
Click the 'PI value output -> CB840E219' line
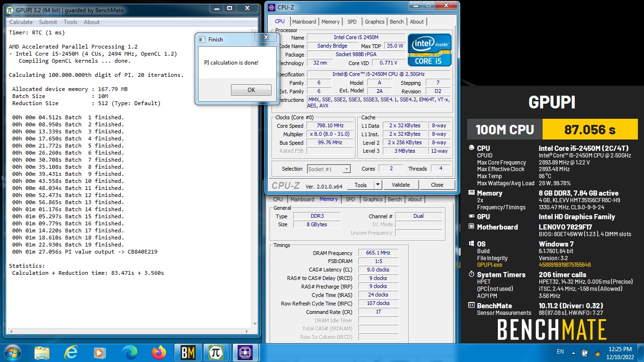coord(85,252)
